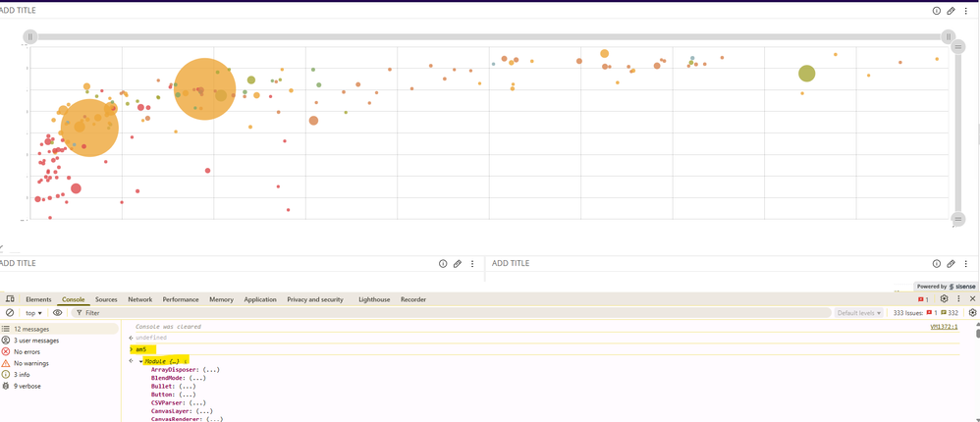Open the info icon on the bottom-right widget
980x422 pixels.
pyautogui.click(x=937, y=264)
